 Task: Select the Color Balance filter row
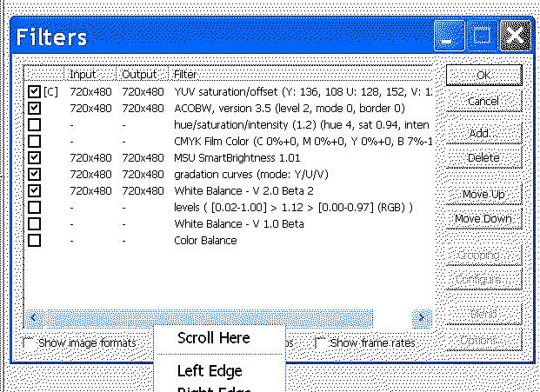point(229,240)
